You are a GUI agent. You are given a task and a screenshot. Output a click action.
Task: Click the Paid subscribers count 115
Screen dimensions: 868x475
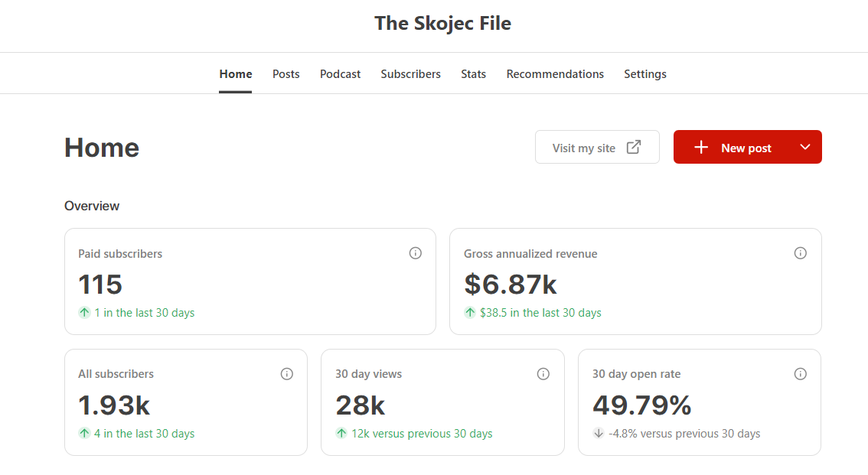100,285
